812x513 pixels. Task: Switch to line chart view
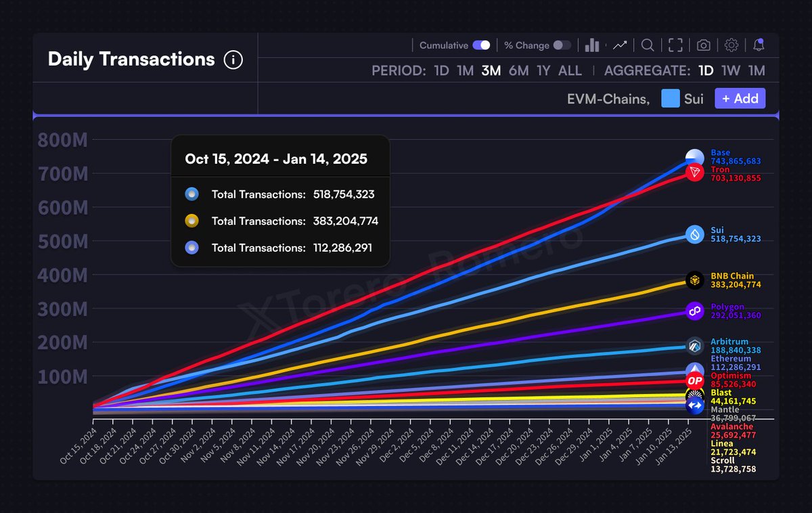[x=620, y=44]
